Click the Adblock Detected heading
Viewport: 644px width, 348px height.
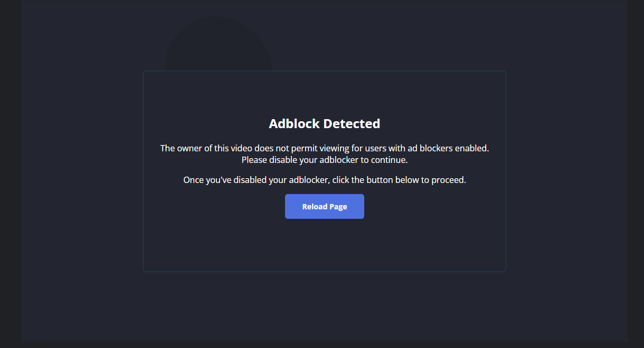[324, 123]
